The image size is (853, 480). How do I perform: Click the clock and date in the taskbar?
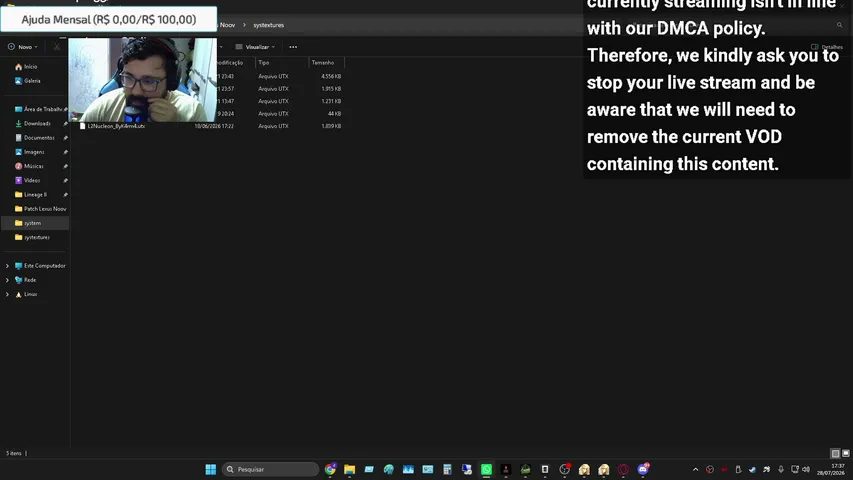831,469
